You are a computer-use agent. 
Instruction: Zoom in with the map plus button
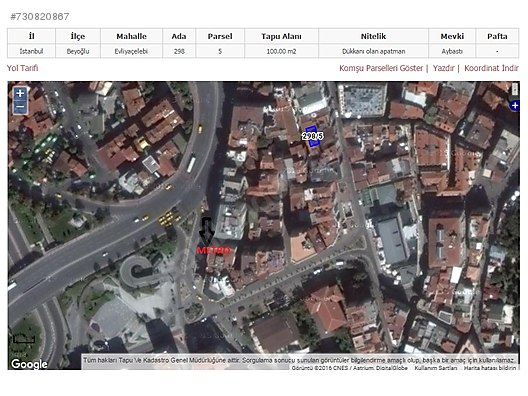(20, 93)
